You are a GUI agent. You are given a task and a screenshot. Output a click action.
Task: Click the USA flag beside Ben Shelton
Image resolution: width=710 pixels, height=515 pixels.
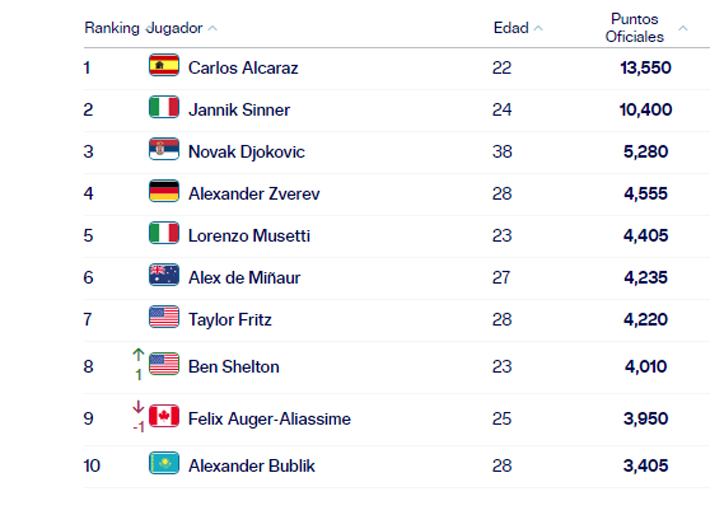pyautogui.click(x=164, y=366)
